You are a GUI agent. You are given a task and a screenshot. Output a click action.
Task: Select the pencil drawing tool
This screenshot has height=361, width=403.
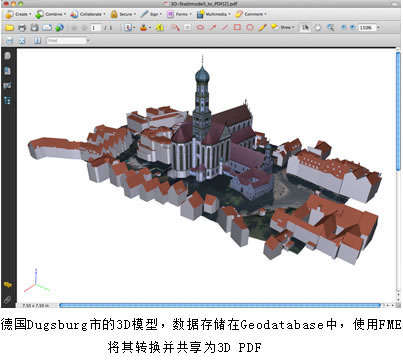262,27
